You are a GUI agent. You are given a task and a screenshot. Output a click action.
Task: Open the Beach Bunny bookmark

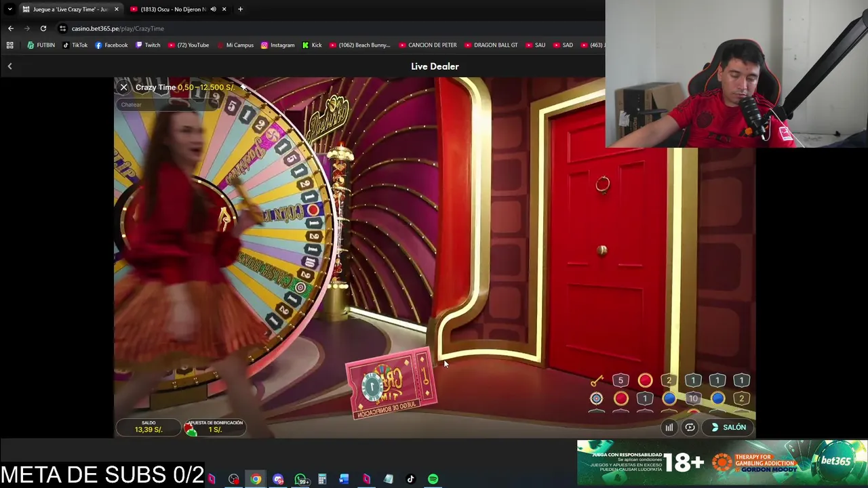[x=359, y=45]
